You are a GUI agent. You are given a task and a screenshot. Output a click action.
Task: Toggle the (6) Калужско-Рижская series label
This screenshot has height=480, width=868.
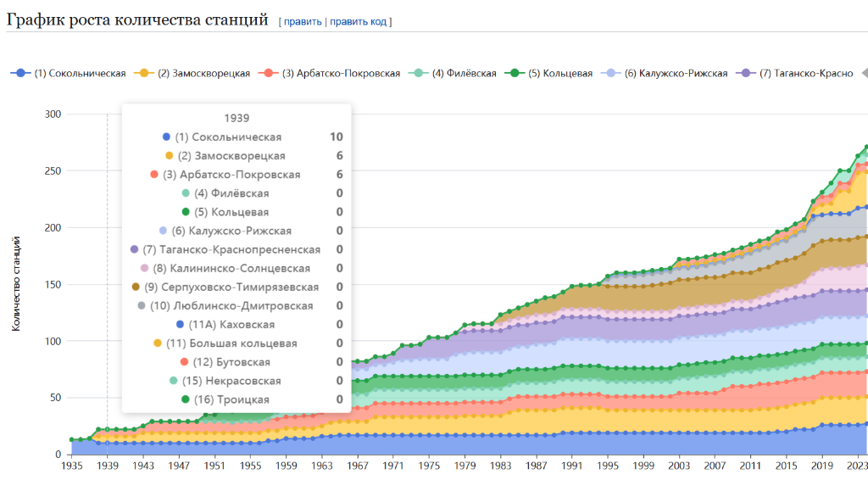click(x=676, y=74)
